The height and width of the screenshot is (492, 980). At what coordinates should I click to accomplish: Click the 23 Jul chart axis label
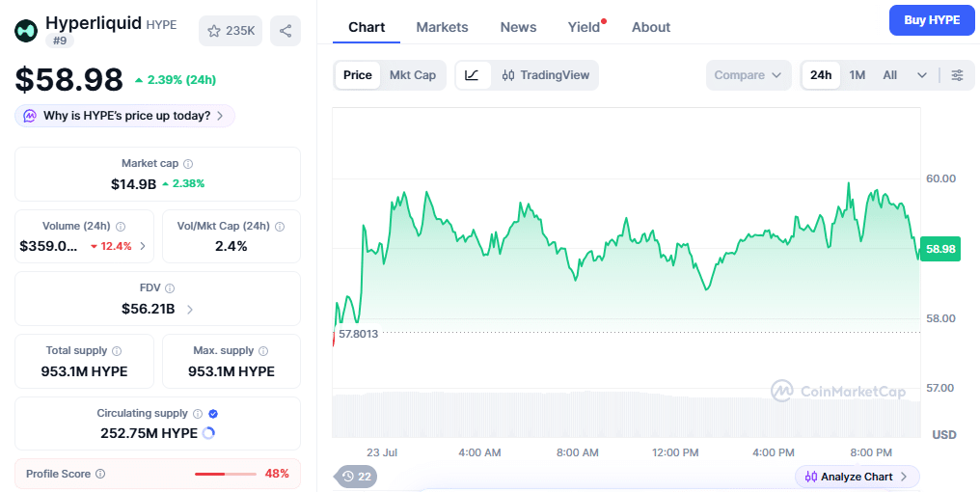381,452
